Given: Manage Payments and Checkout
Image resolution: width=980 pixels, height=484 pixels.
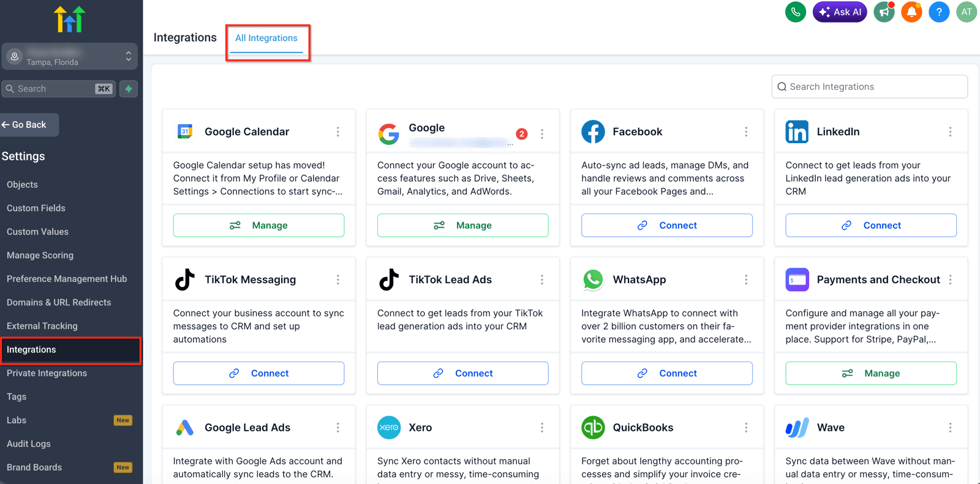Looking at the screenshot, I should point(871,373).
